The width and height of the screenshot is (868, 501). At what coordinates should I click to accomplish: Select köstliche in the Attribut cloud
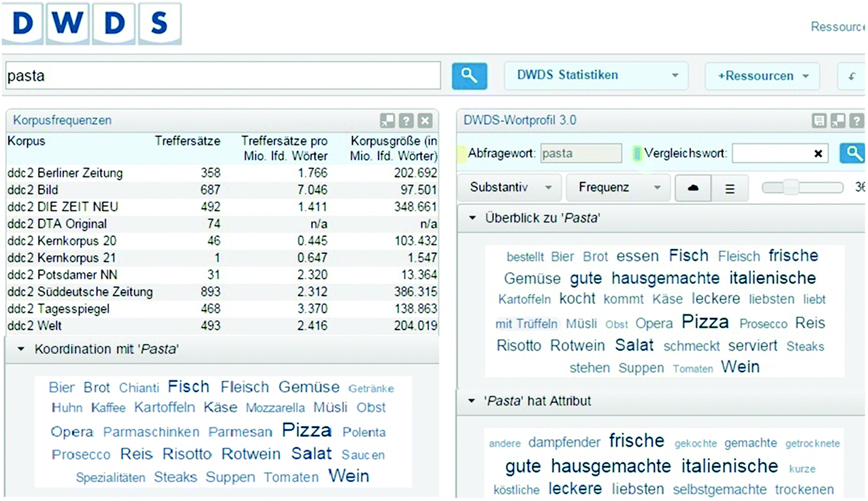coord(517,489)
